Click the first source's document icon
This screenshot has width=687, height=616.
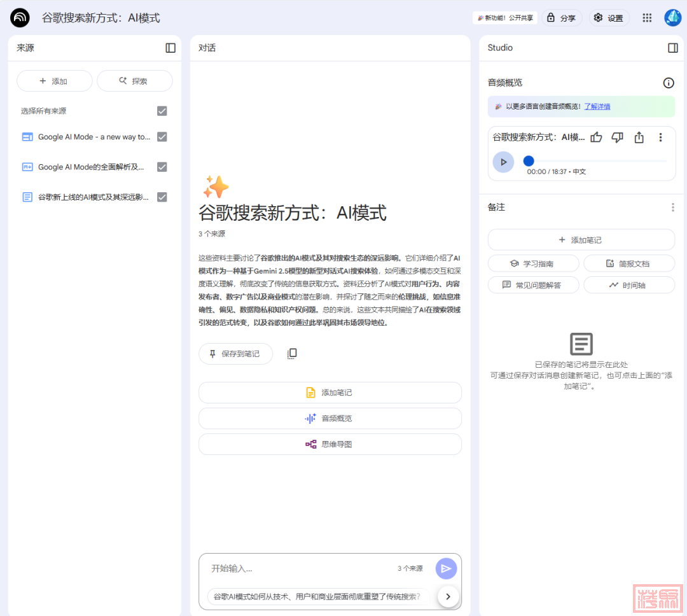click(27, 137)
